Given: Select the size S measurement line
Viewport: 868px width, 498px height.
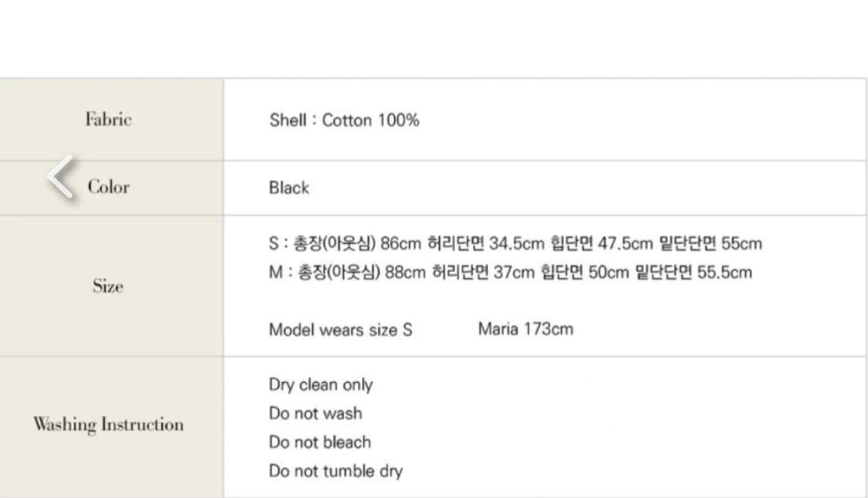Looking at the screenshot, I should (x=515, y=243).
